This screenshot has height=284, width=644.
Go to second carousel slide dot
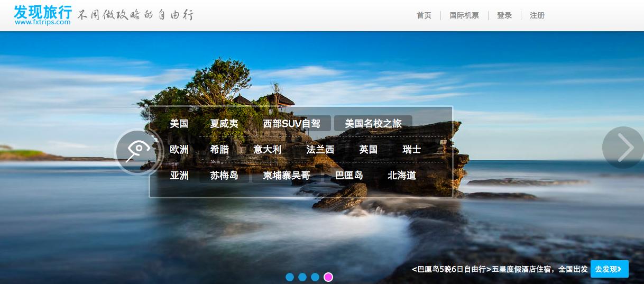302,277
